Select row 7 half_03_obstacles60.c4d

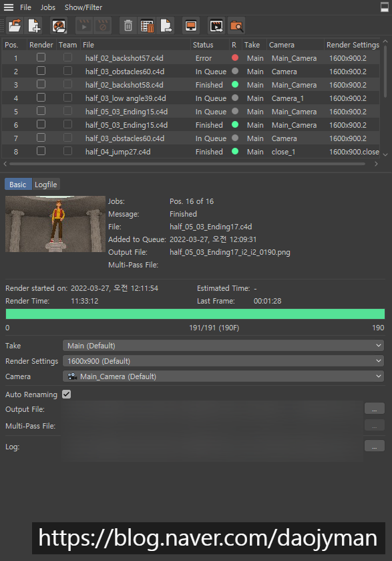coord(190,138)
